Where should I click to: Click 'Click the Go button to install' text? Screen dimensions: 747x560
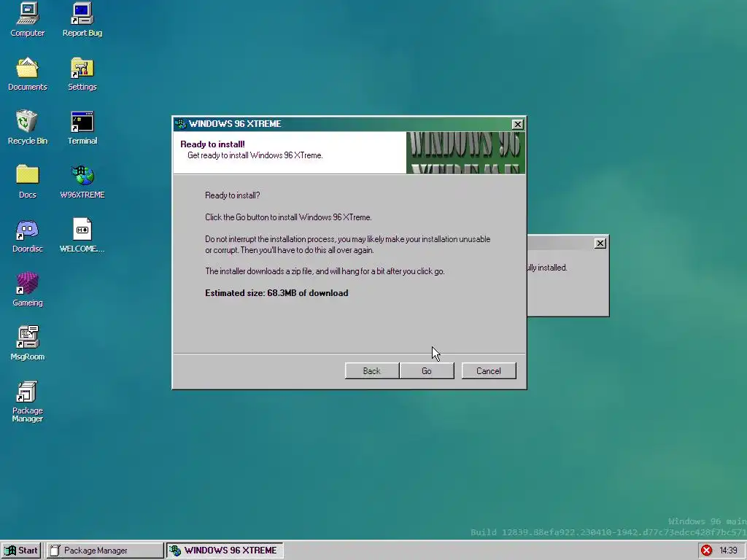pyautogui.click(x=288, y=217)
